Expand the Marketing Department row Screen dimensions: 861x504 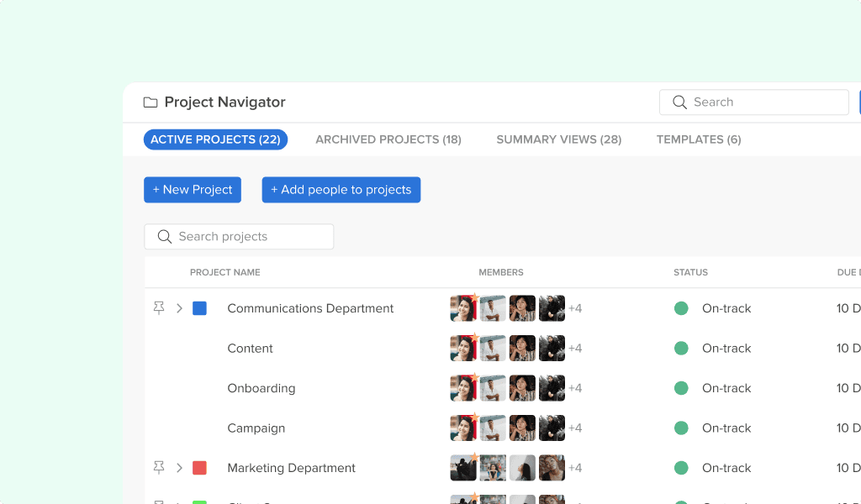click(179, 468)
